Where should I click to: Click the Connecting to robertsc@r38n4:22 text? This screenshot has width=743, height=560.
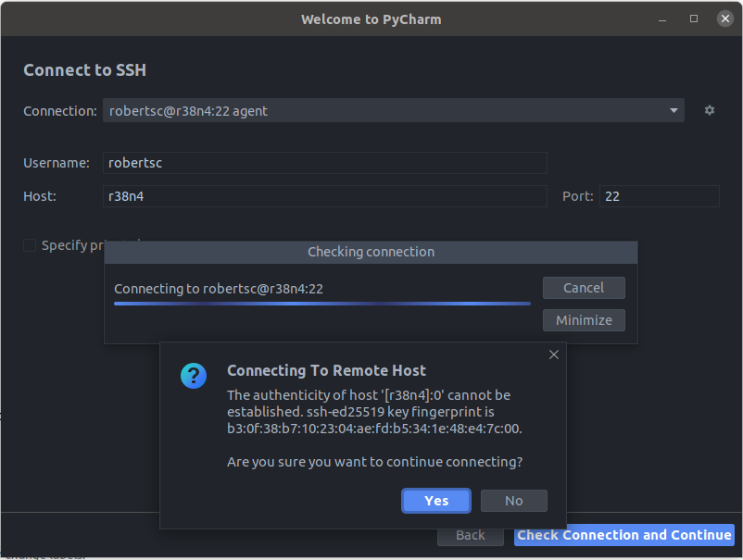pos(219,289)
